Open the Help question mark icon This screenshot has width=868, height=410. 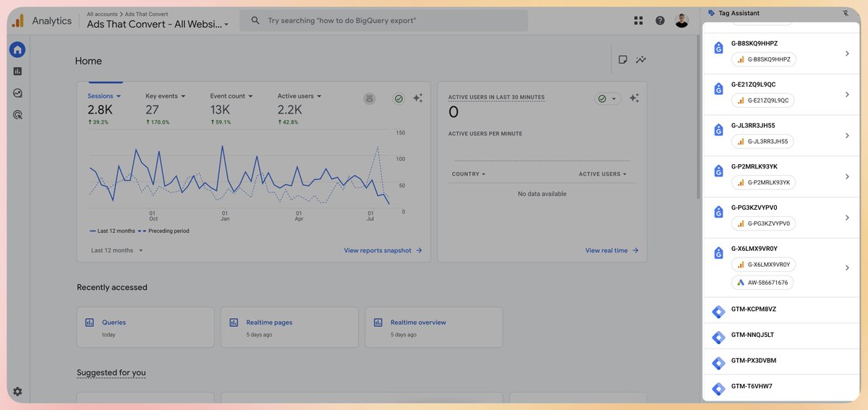tap(660, 20)
